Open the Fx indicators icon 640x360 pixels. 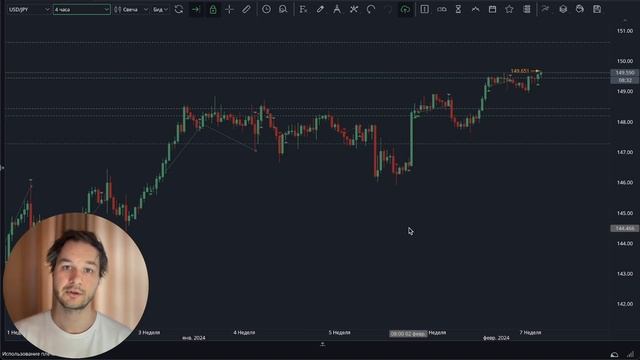[303, 9]
